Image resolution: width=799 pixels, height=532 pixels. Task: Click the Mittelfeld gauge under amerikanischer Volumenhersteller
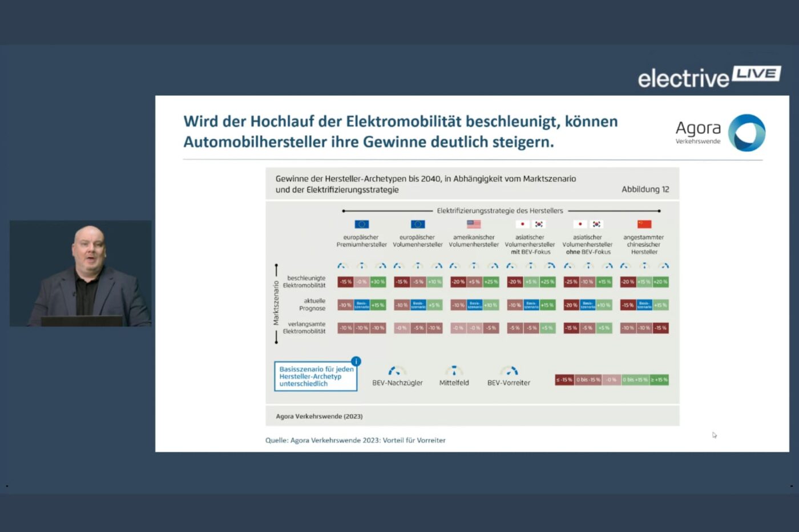[474, 266]
